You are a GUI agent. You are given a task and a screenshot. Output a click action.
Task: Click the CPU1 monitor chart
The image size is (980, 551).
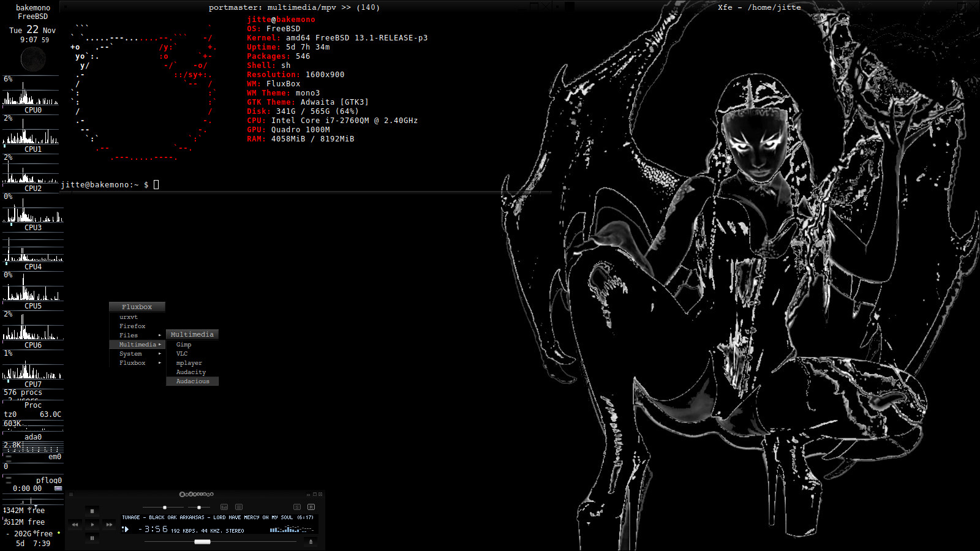point(31,130)
